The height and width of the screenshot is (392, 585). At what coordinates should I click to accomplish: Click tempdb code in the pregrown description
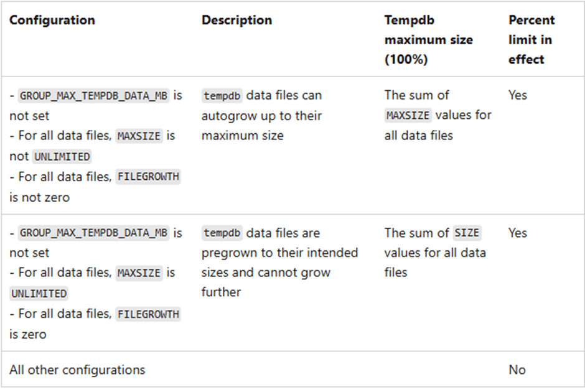(222, 234)
